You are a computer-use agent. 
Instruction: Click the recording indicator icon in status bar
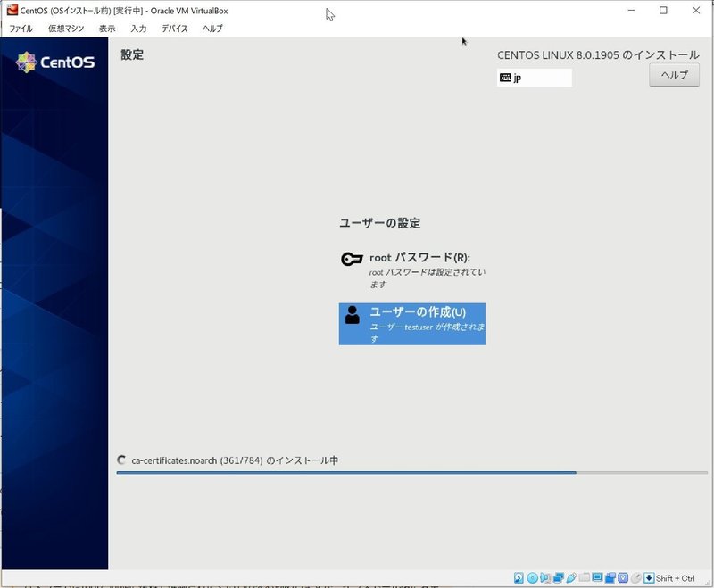(610, 578)
